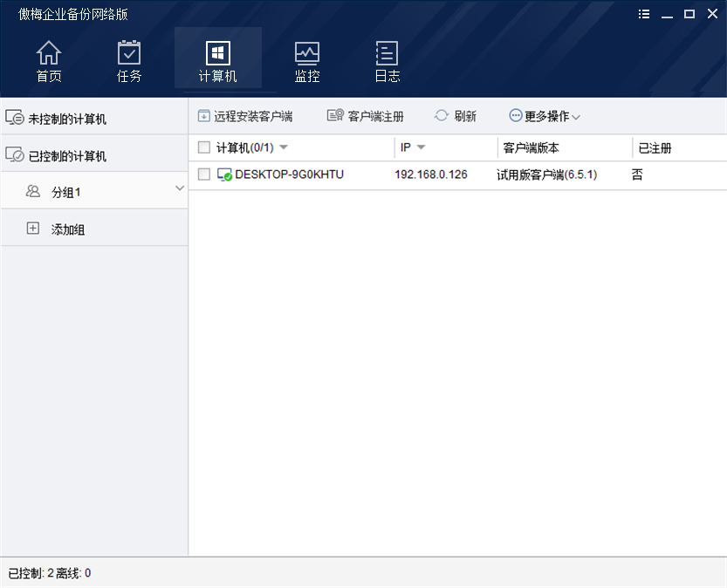Check the DESKTOP-9G0KHTU row checkbox
This screenshot has height=588, width=727.
(x=204, y=174)
